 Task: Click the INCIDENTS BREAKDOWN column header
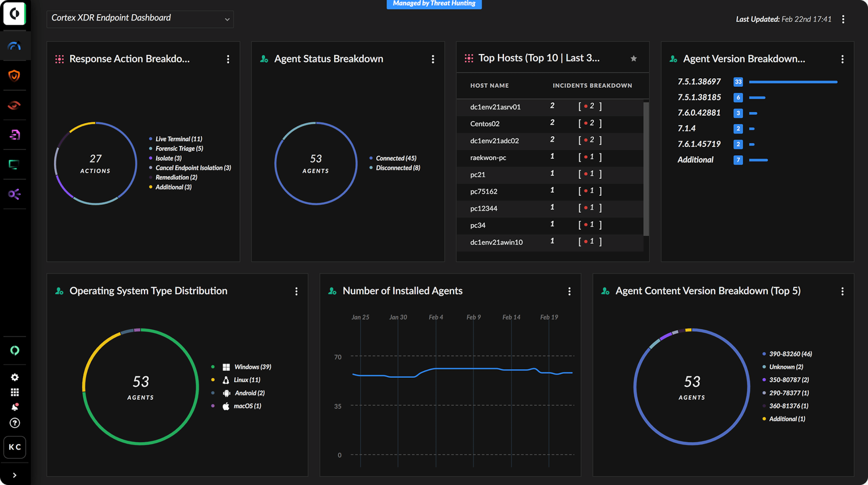(x=592, y=86)
